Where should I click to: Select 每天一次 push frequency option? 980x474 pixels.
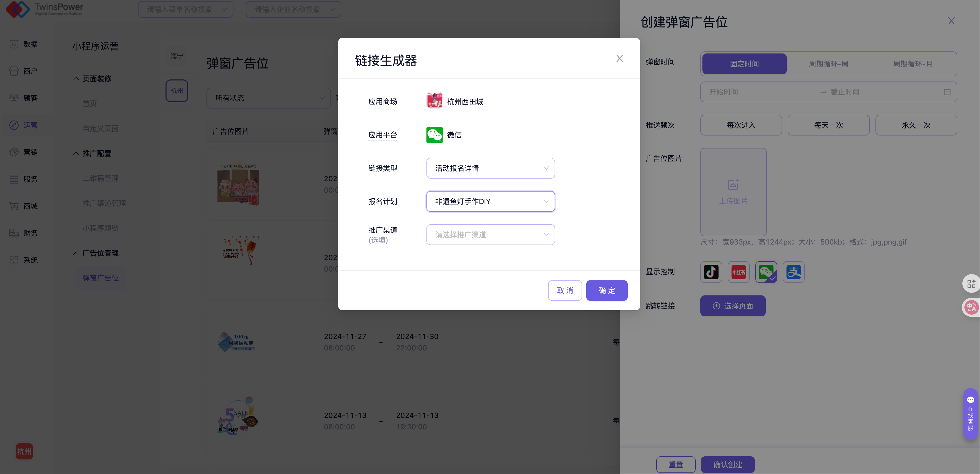point(828,125)
